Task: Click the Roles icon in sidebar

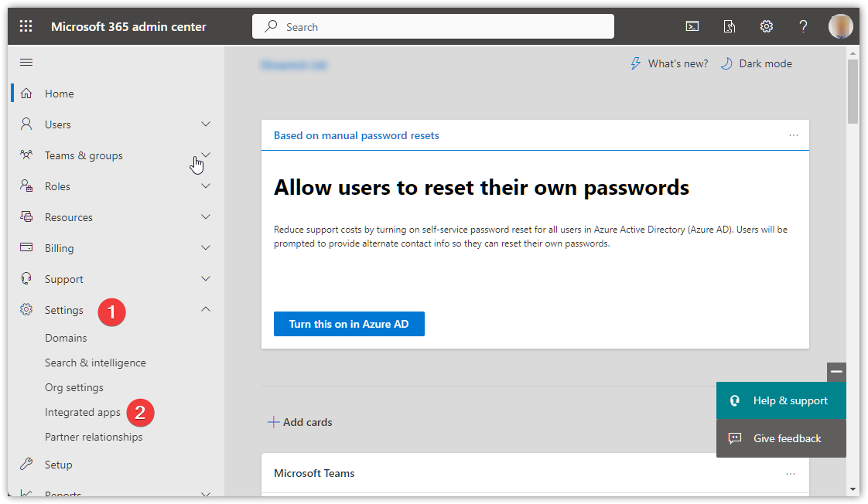Action: pos(26,186)
